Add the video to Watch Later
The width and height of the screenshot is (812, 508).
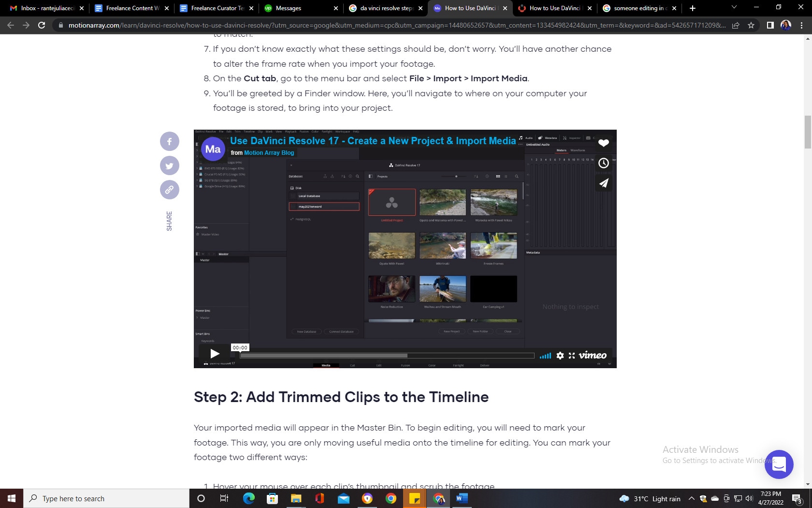(604, 163)
